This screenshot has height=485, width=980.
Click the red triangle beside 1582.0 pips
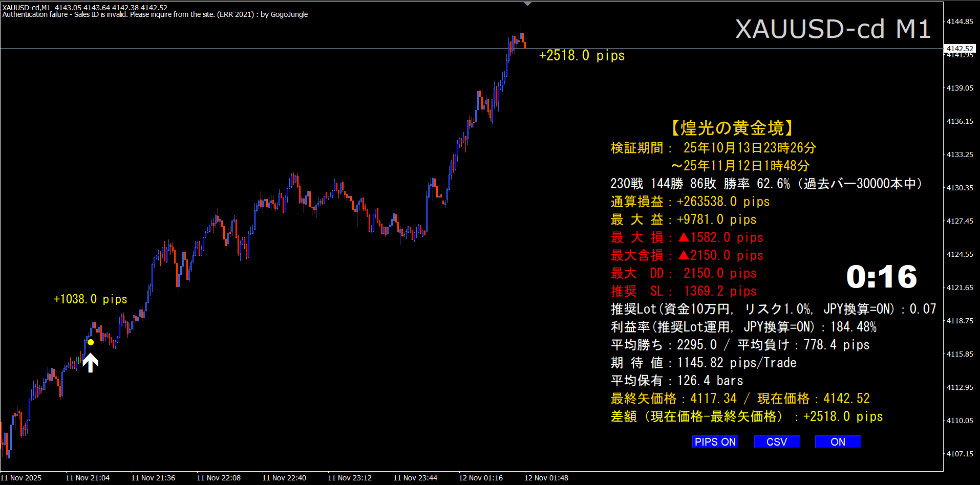[x=684, y=237]
